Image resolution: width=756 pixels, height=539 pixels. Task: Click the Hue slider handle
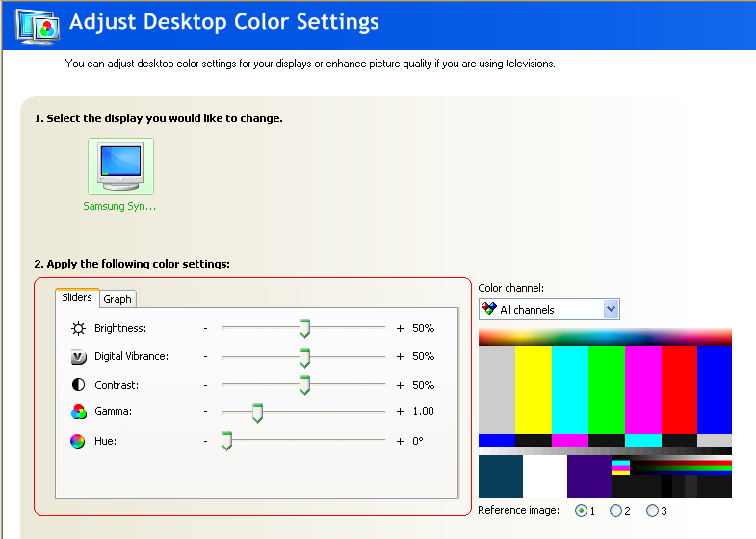click(226, 441)
